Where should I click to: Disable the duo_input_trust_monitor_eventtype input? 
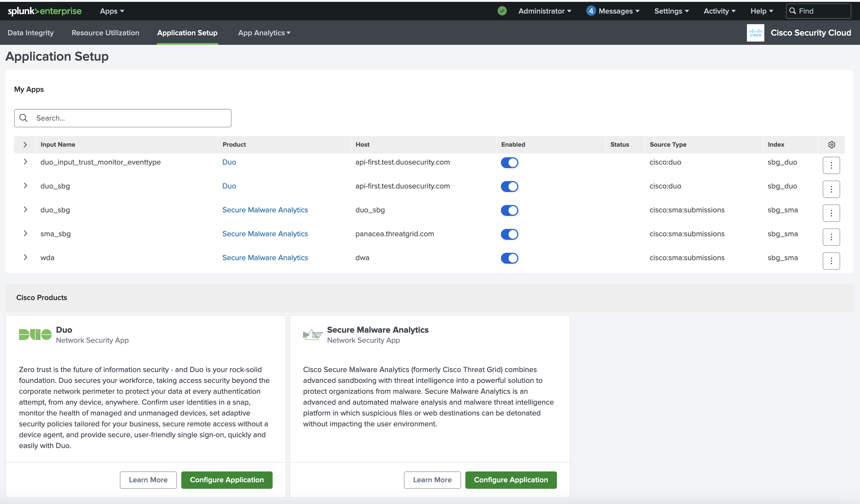pos(509,162)
